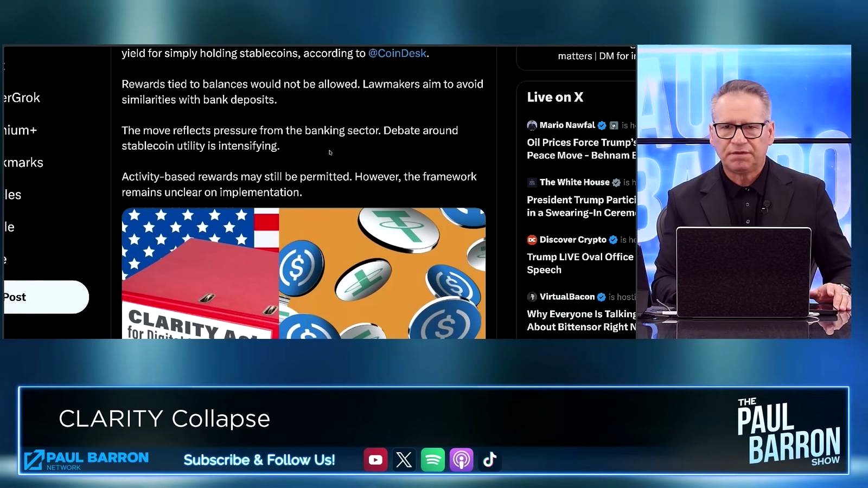Click the Paul Barron Network logo
This screenshot has height=488, width=868.
pyautogui.click(x=86, y=460)
